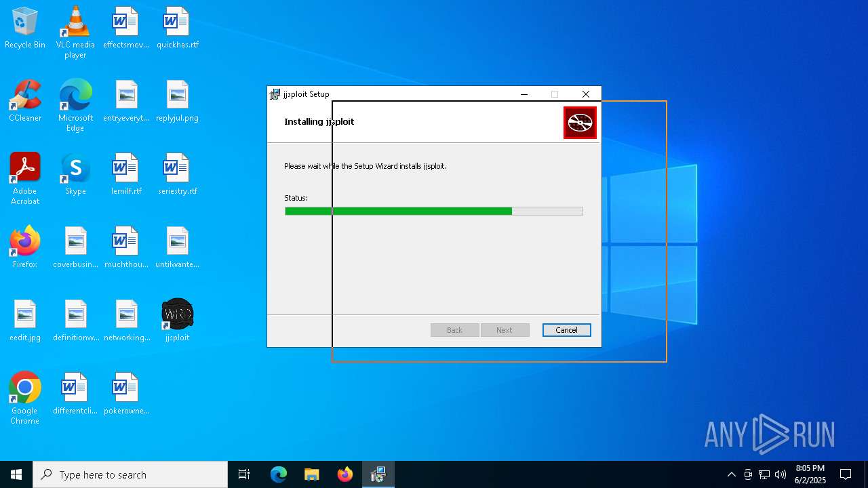Select the effectsmov document icon

point(126,28)
